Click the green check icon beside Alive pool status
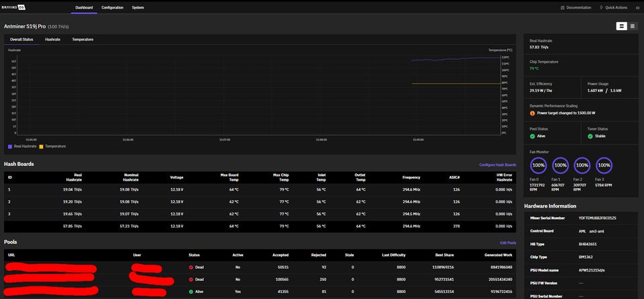Image resolution: width=644 pixels, height=299 pixels. coord(532,136)
